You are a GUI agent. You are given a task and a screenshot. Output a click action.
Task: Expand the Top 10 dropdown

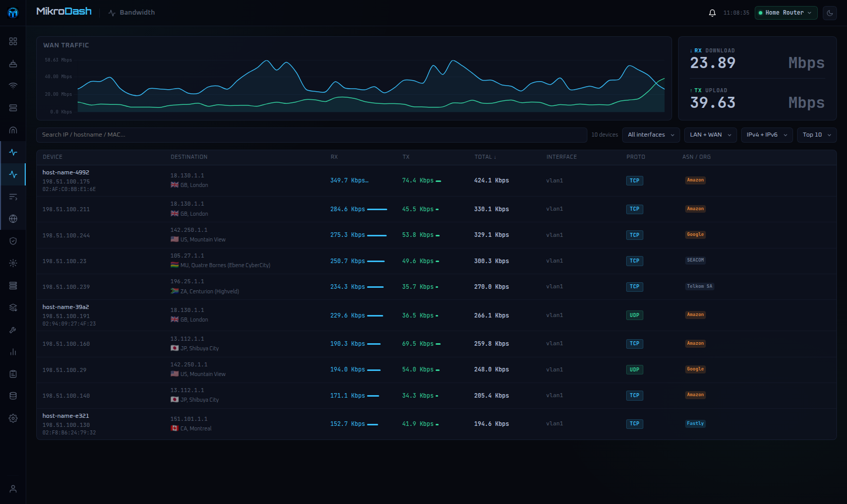click(817, 135)
